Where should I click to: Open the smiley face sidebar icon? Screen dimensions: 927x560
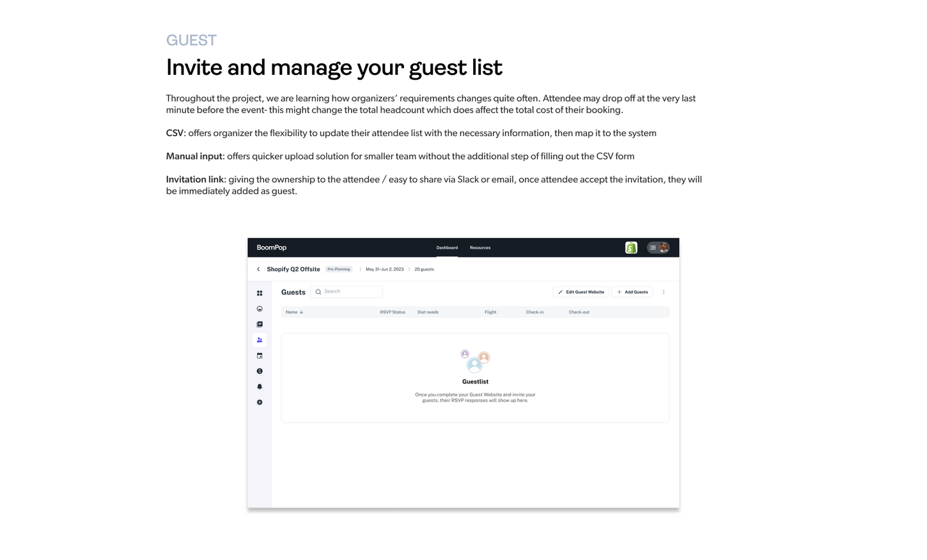(260, 309)
